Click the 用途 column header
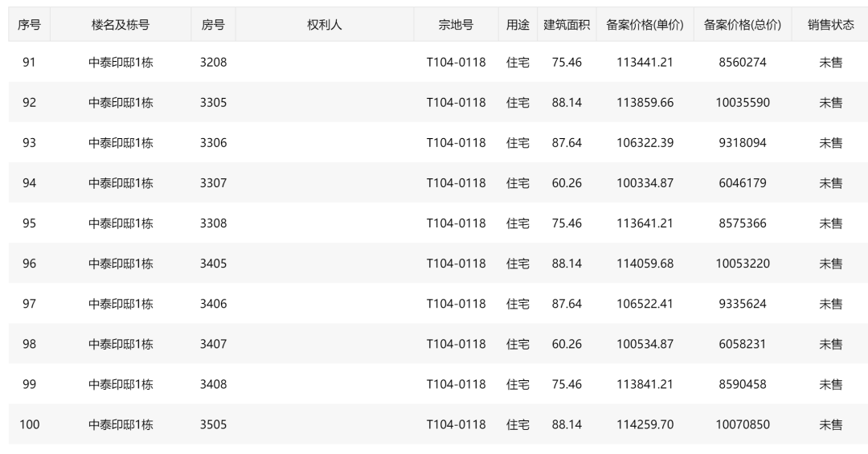This screenshot has width=868, height=454. tap(518, 25)
